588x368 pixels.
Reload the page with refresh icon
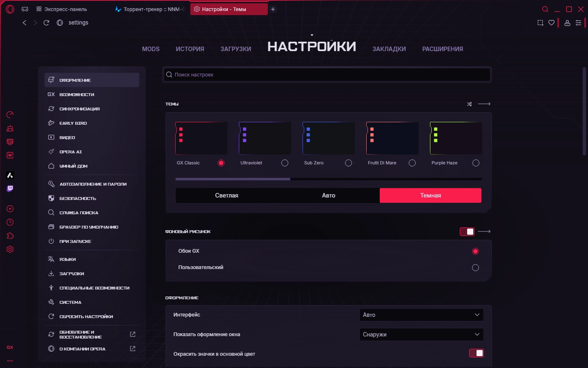click(46, 23)
